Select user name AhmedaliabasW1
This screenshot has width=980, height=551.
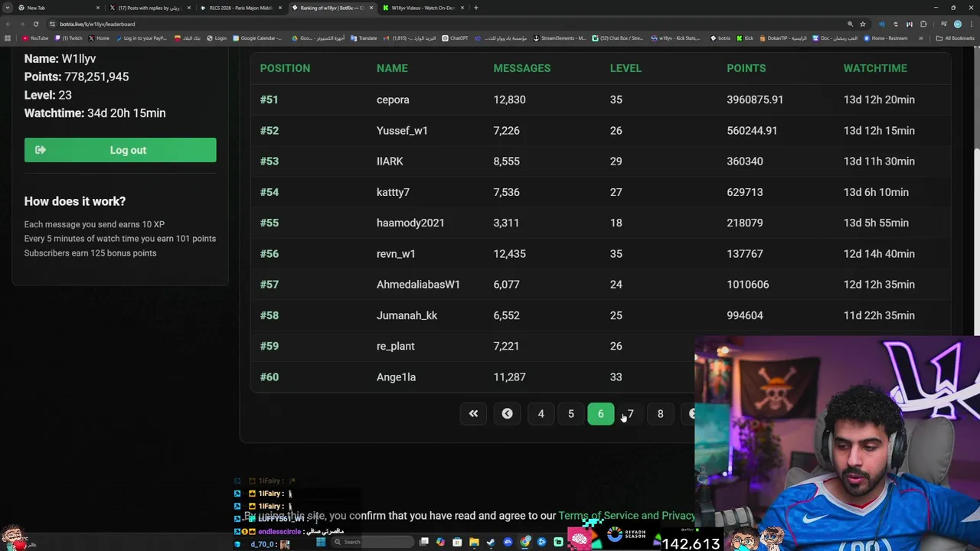[418, 285]
